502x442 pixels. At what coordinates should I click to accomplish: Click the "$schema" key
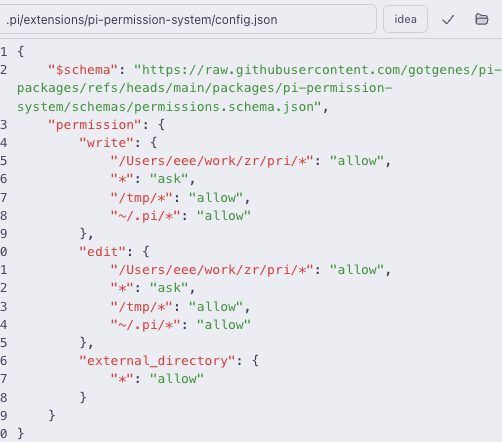82,70
